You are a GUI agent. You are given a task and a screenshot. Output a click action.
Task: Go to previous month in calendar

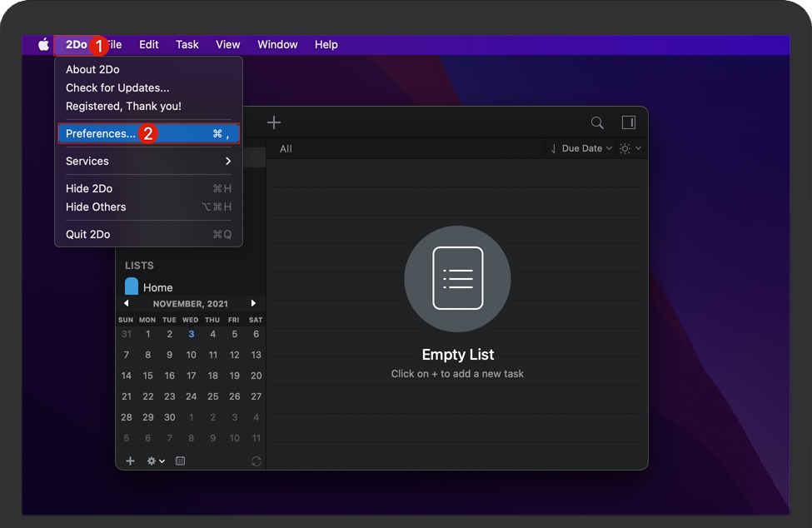click(127, 304)
